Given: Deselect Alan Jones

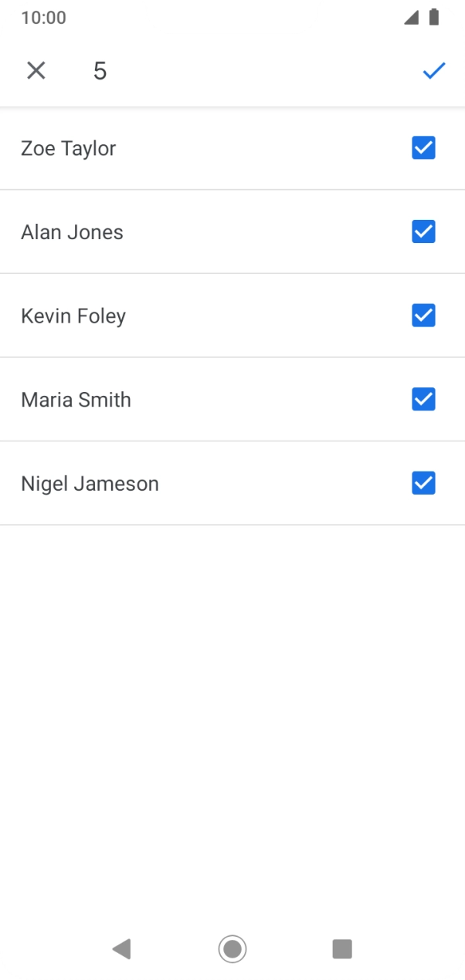Looking at the screenshot, I should (x=423, y=231).
